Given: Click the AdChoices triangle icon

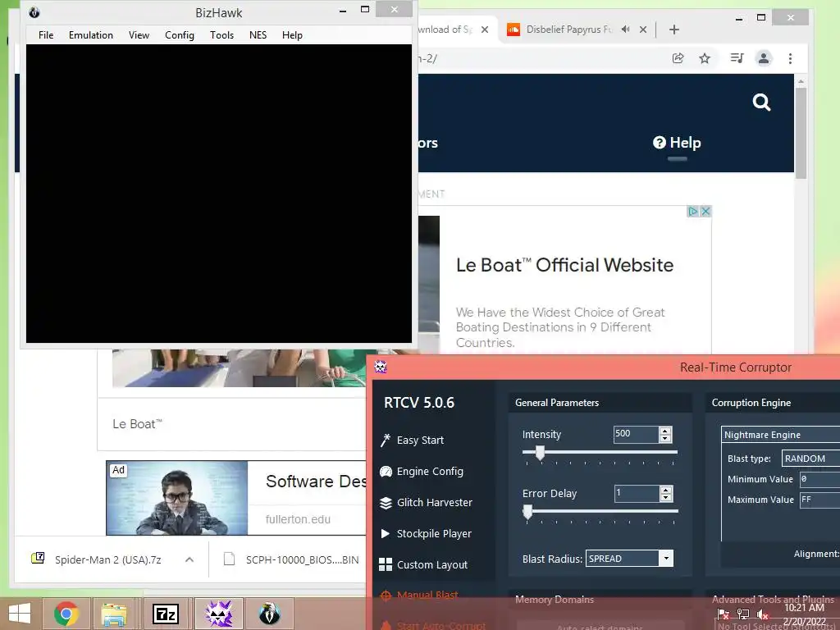Looking at the screenshot, I should point(692,211).
